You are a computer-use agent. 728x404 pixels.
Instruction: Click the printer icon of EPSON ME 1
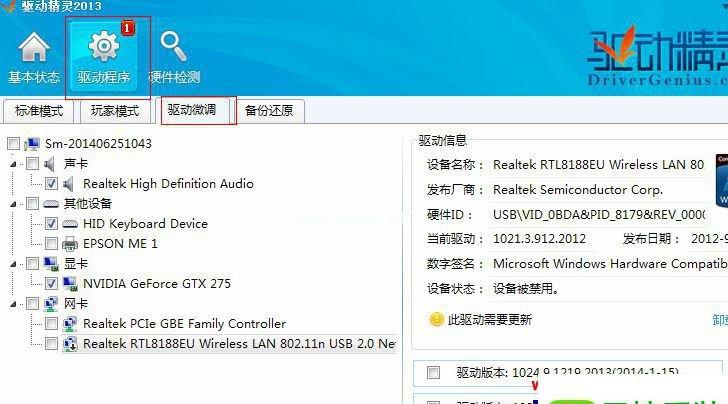pos(70,244)
